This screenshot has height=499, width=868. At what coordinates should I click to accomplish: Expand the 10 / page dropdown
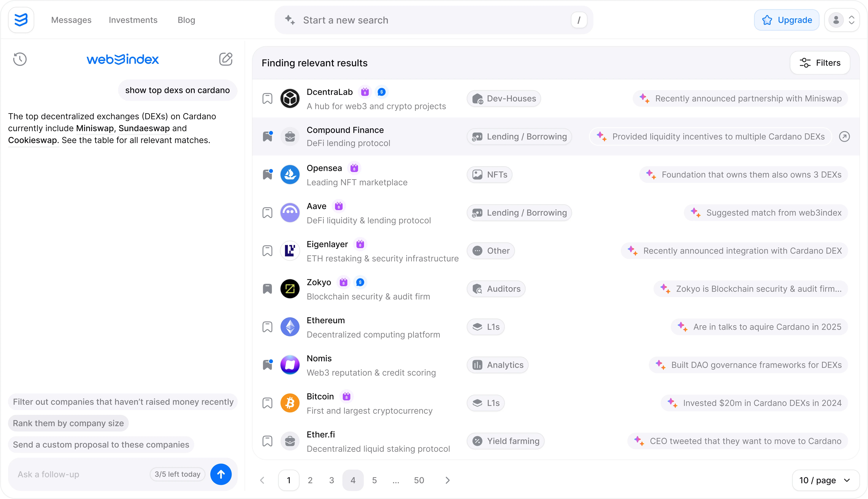(x=826, y=480)
